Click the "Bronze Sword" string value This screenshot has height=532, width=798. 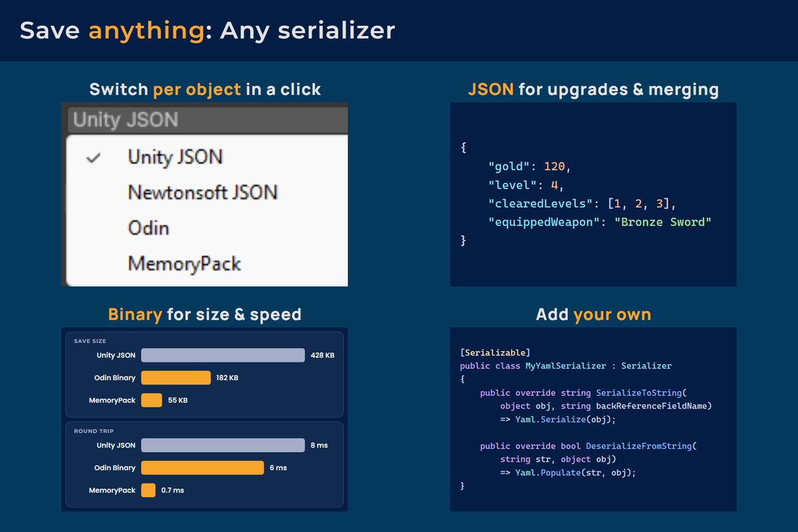point(663,222)
